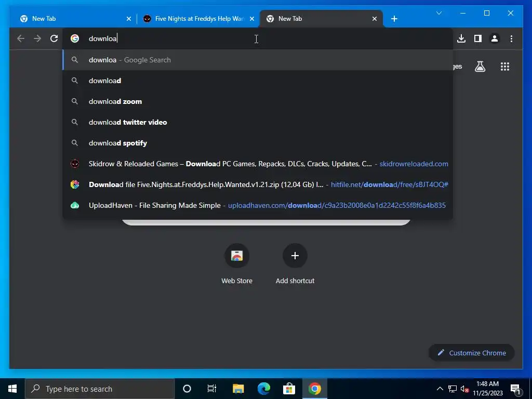The width and height of the screenshot is (532, 399).
Task: Choose the 'download twitter video' suggestion
Action: [258, 122]
